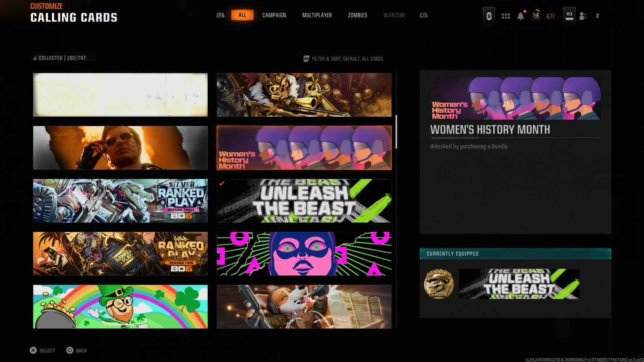Click the calling cards list scrollbar

(396, 132)
